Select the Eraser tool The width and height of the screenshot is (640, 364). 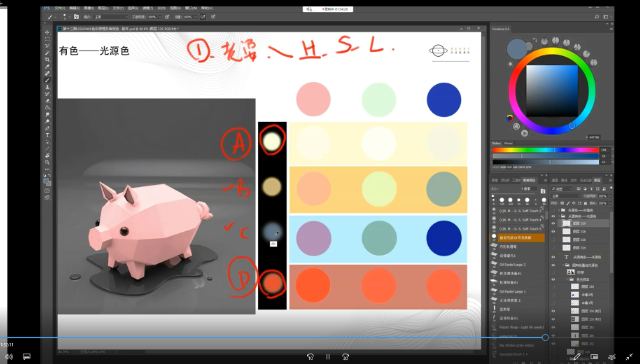(x=47, y=101)
